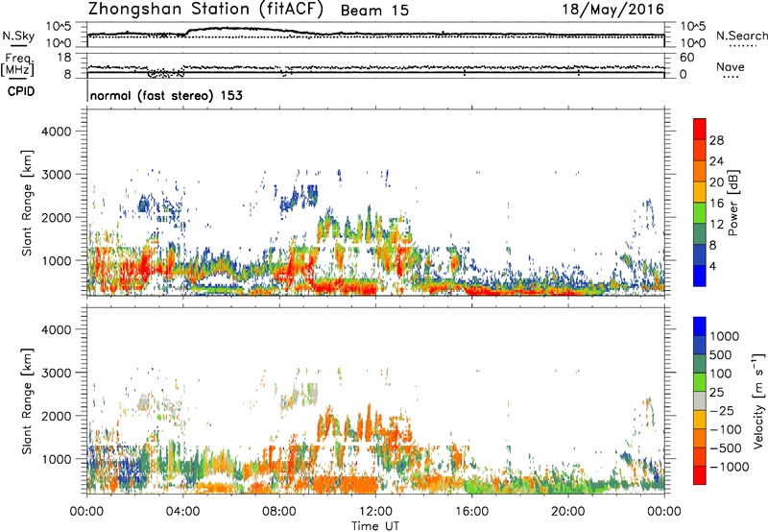Image resolution: width=768 pixels, height=532 pixels.
Task: Click the gray -25 to 25 Velocity colorbar segment
Action: click(700, 400)
